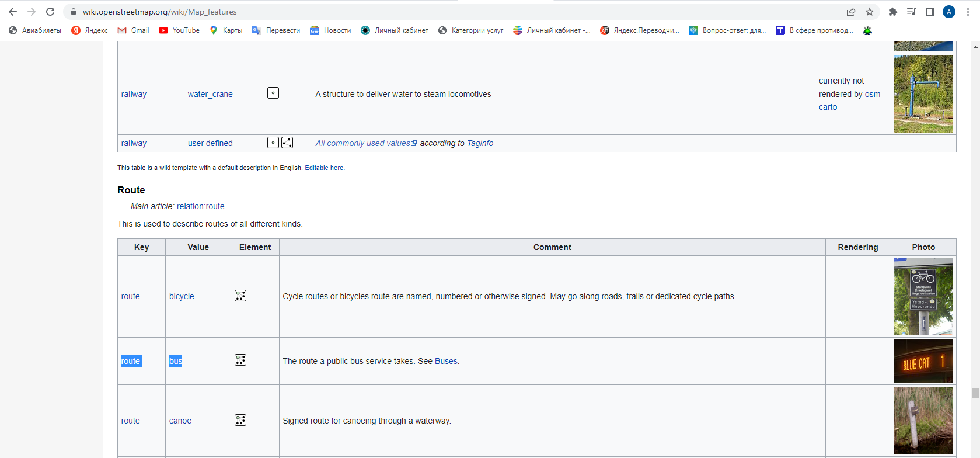
Task: Open the Перевести bookmark
Action: pos(276,30)
